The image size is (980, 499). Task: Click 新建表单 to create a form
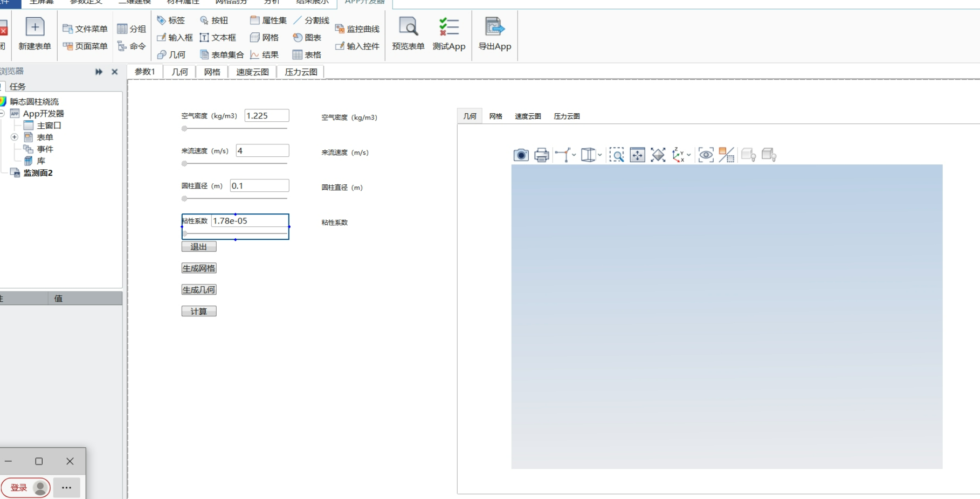pos(34,33)
